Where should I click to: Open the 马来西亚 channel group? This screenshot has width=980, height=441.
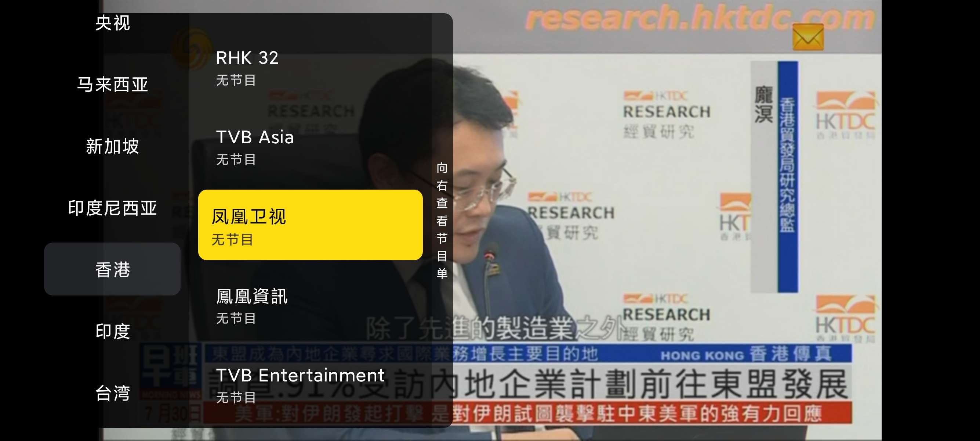click(x=112, y=84)
